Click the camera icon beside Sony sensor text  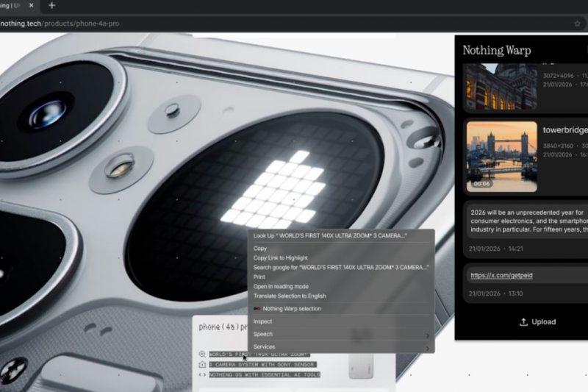click(x=202, y=364)
